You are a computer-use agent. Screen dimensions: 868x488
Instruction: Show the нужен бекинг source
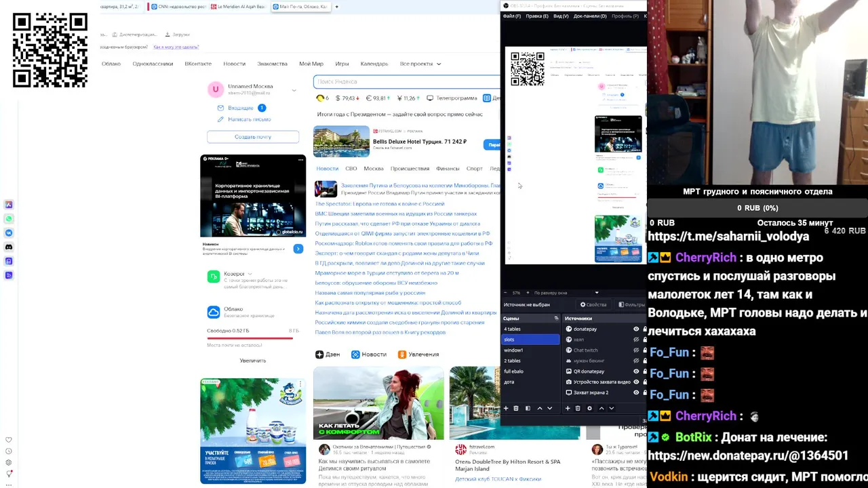[636, 361]
